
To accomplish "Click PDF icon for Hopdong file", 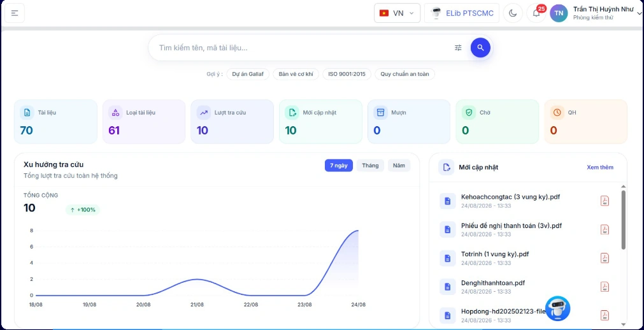I will 605,315.
